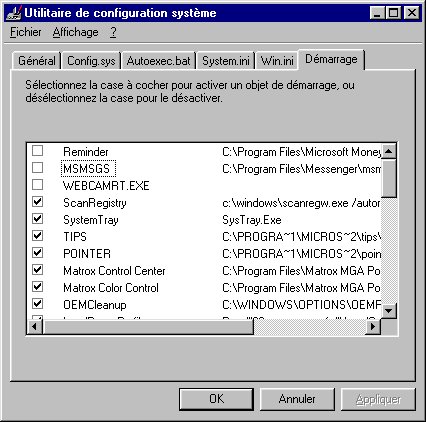Open the ? help menu
426x422 pixels.
click(113, 32)
